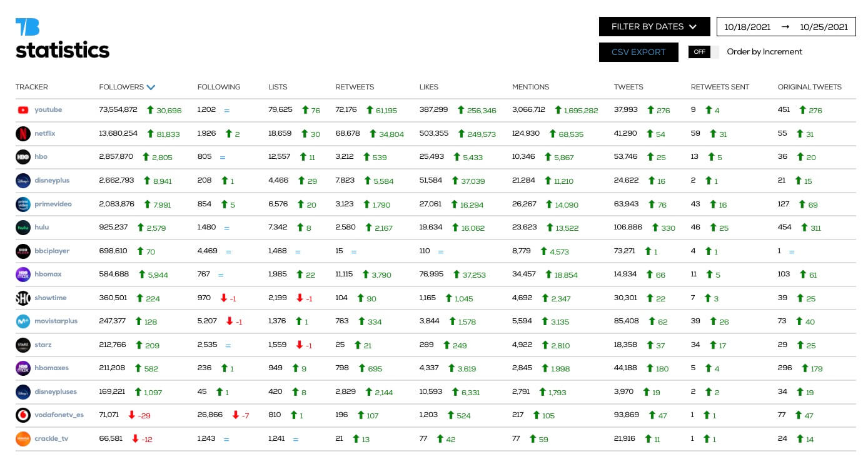Image resolution: width=868 pixels, height=469 pixels.
Task: Sort by Tweets column header
Action: (x=628, y=87)
